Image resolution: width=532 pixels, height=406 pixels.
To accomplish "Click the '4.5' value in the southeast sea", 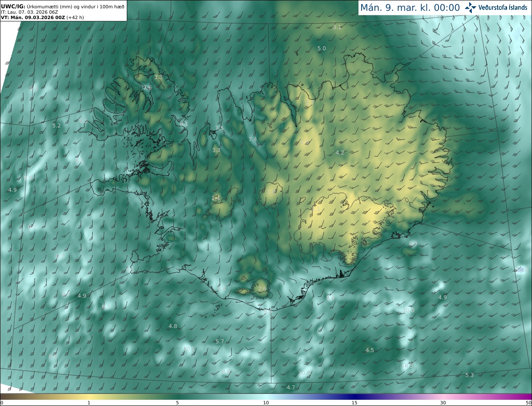I will (x=369, y=350).
